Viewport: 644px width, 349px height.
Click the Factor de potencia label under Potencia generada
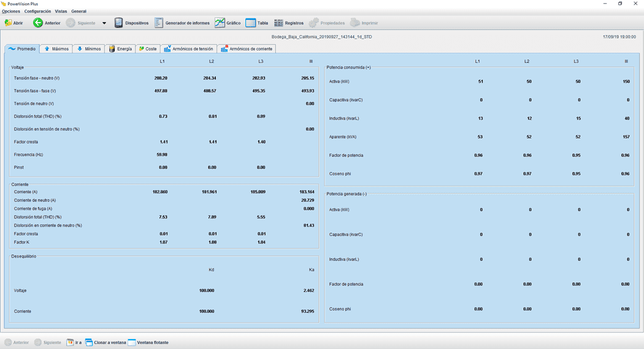pos(346,284)
